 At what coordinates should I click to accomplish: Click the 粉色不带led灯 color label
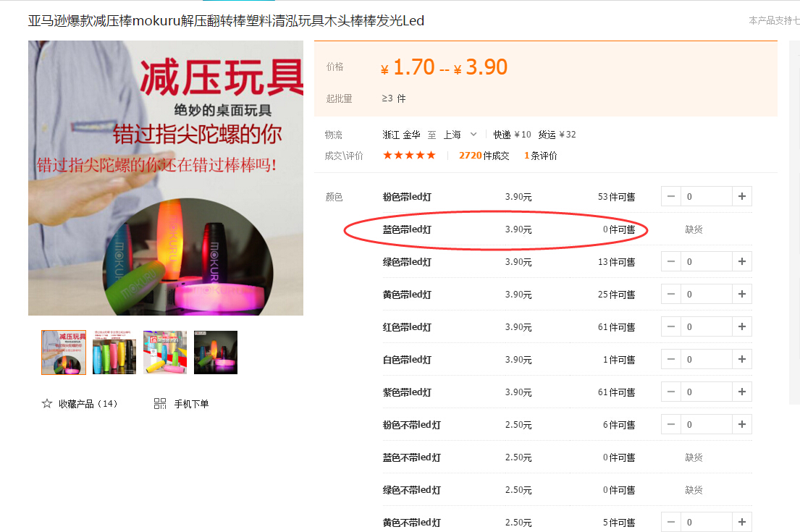[412, 426]
